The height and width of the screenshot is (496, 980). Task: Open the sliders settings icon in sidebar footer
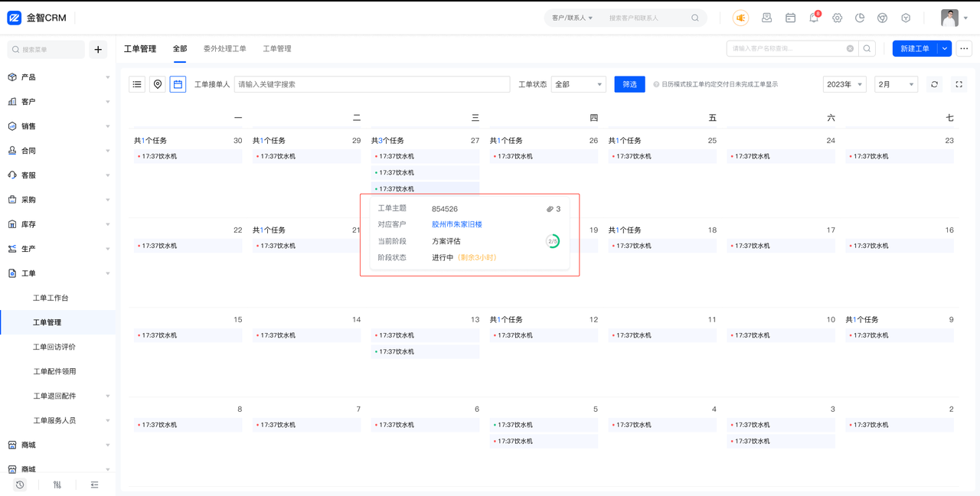(57, 485)
